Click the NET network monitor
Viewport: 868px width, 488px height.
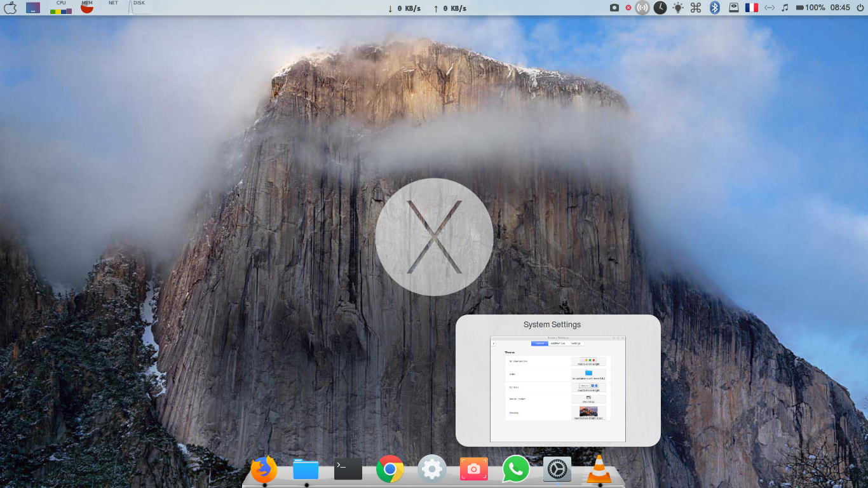(113, 8)
